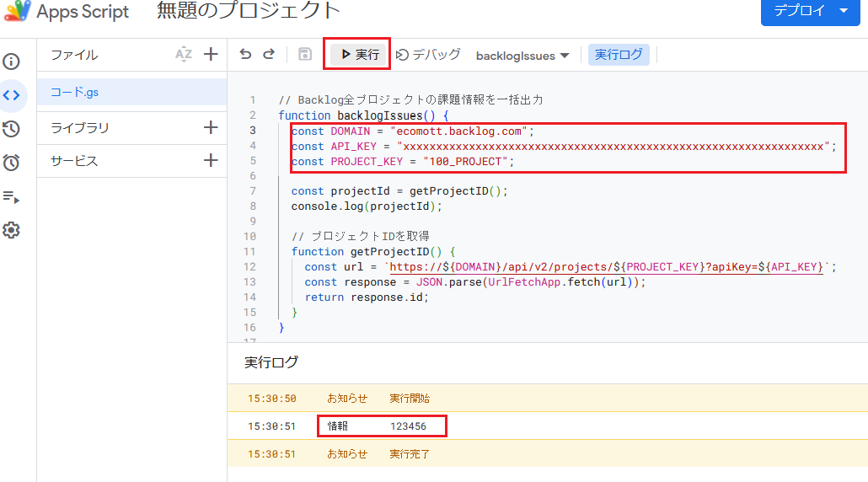Rename project title 無題のプロジェクト

point(248,10)
